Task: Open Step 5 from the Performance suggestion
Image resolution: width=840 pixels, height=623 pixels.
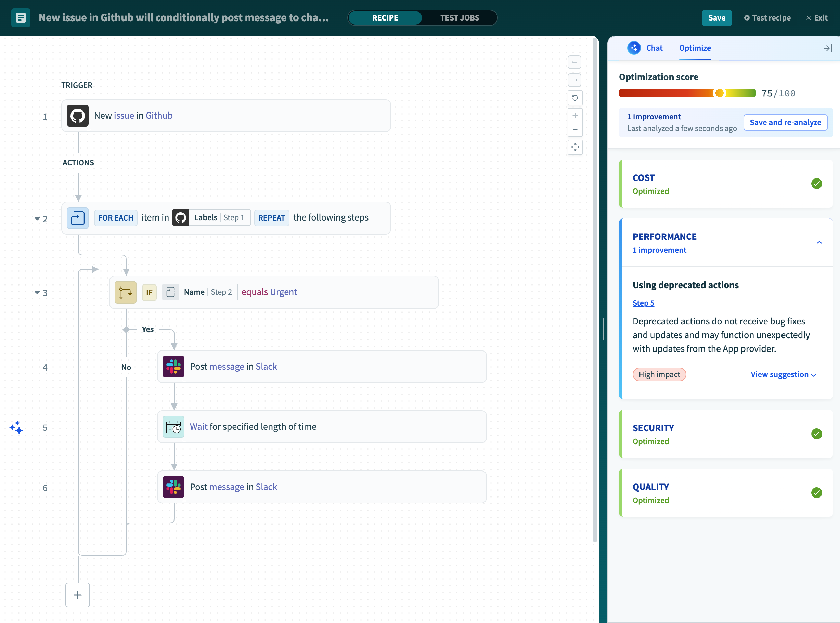Action: point(643,303)
